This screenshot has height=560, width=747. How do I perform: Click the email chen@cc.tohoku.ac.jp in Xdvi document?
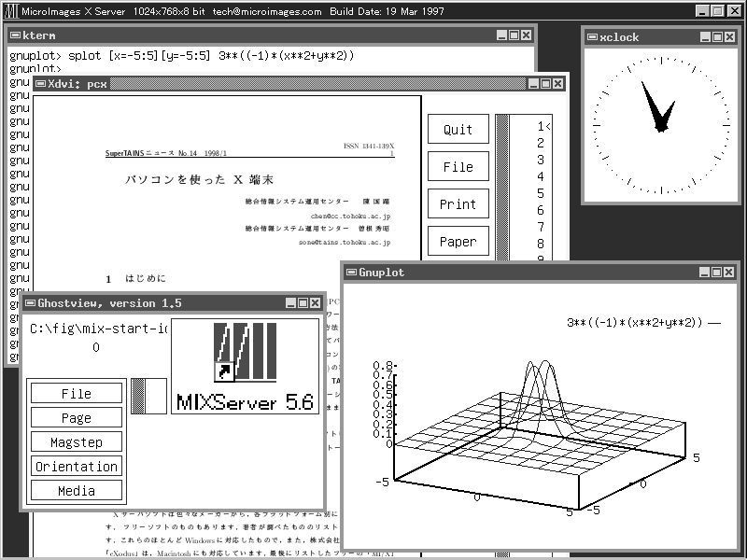[x=351, y=217]
